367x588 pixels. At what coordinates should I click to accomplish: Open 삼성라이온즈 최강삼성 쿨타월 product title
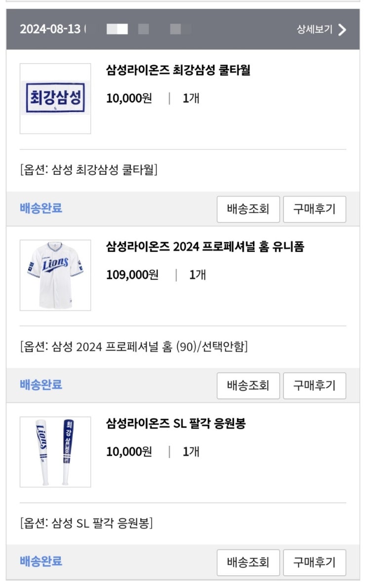178,70
